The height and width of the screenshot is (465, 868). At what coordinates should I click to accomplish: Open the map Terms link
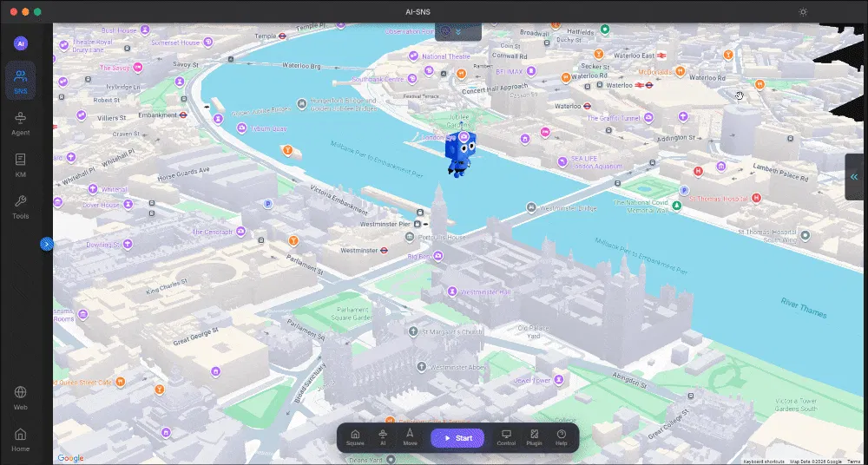coord(853,462)
